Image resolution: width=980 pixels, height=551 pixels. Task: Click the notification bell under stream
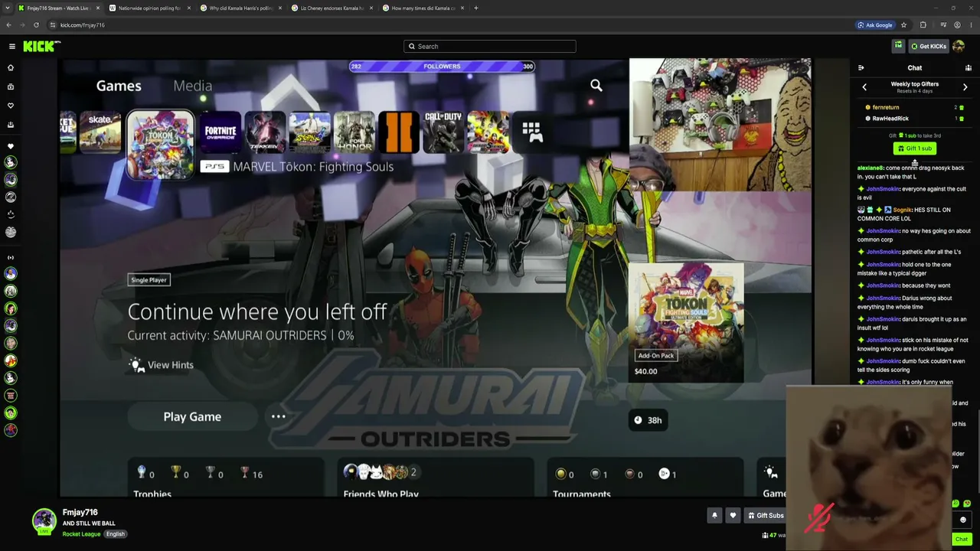[x=714, y=515]
